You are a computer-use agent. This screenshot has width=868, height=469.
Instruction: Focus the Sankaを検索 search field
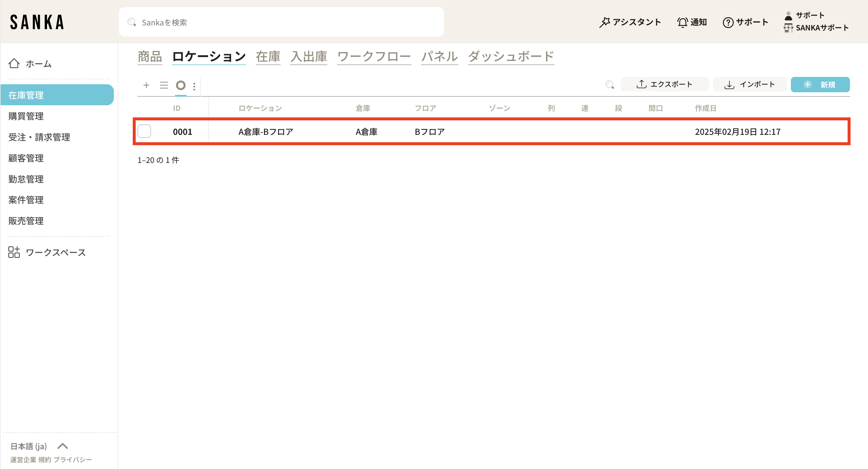[x=281, y=22]
